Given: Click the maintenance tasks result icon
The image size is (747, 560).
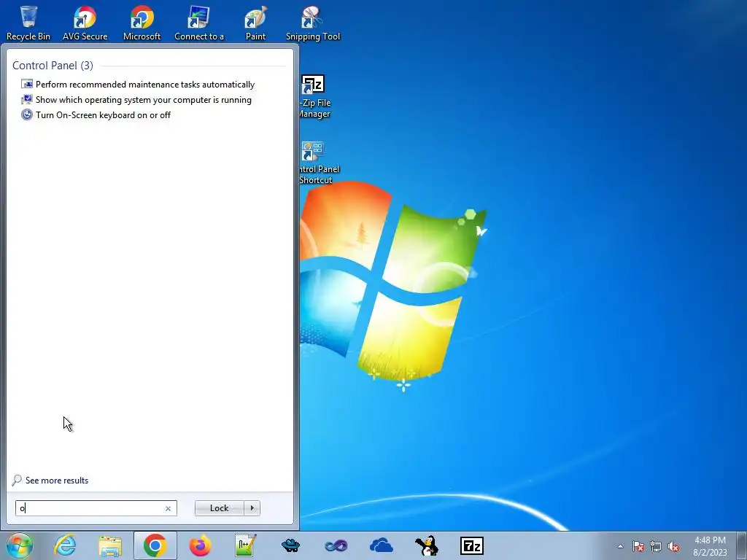Looking at the screenshot, I should point(27,85).
